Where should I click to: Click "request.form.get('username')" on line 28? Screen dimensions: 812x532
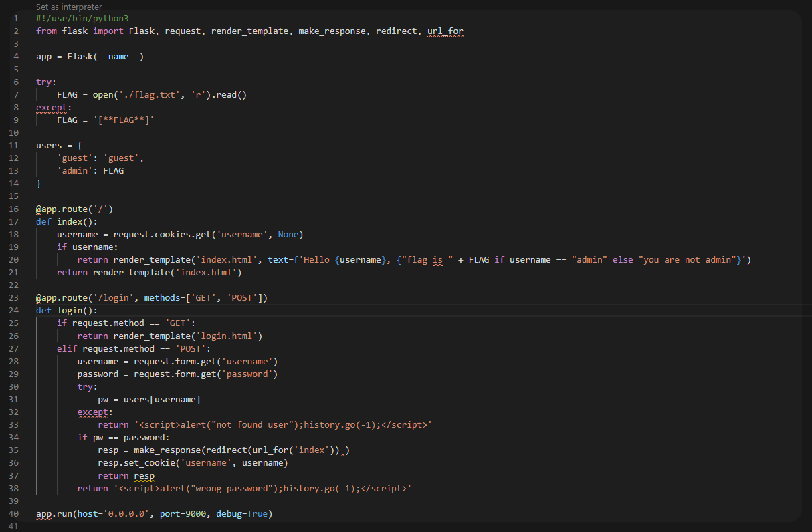tap(206, 362)
